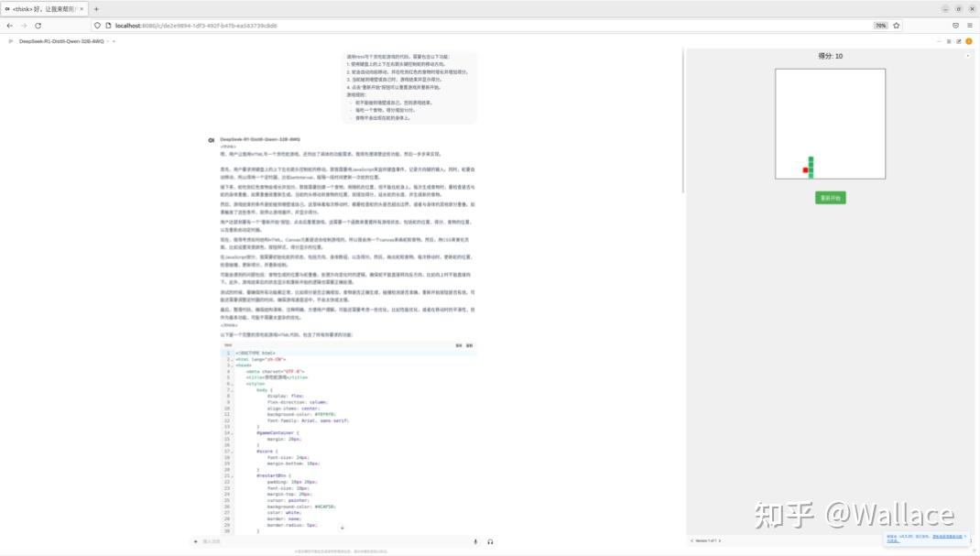Collapse the body rule fold at line 7
This screenshot has height=556, width=980.
pos(232,390)
